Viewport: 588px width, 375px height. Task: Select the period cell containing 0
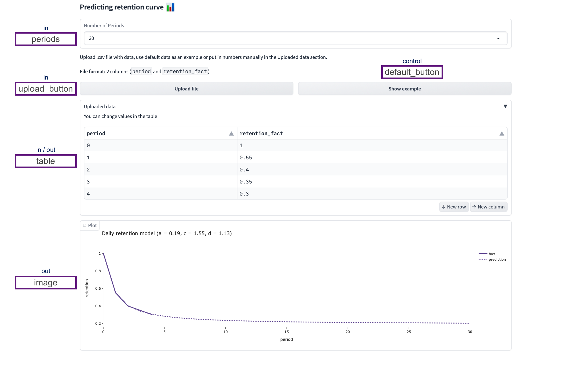(160, 146)
